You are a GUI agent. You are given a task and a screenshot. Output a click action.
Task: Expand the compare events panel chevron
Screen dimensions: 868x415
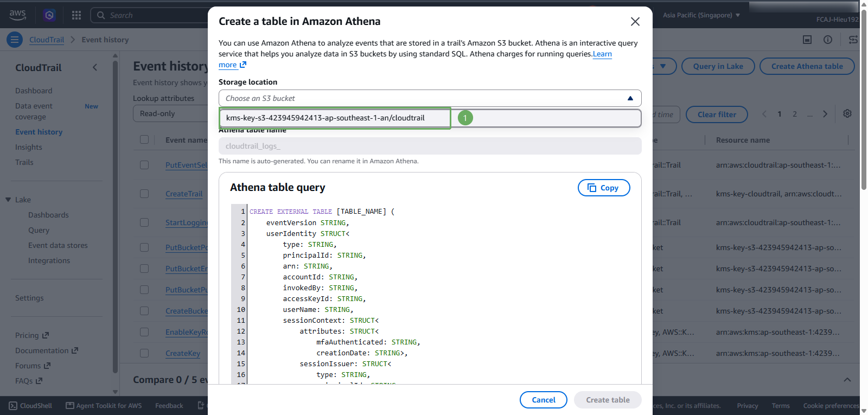(847, 380)
